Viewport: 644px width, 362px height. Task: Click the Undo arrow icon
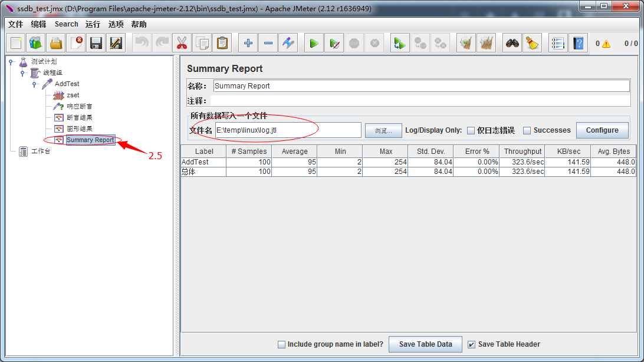(x=142, y=43)
